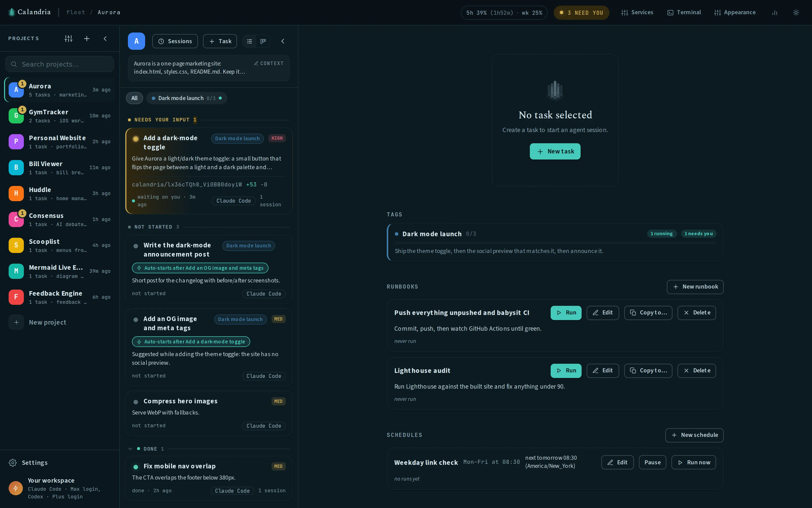Open Appearance settings in top bar
The width and height of the screenshot is (812, 508).
(735, 12)
